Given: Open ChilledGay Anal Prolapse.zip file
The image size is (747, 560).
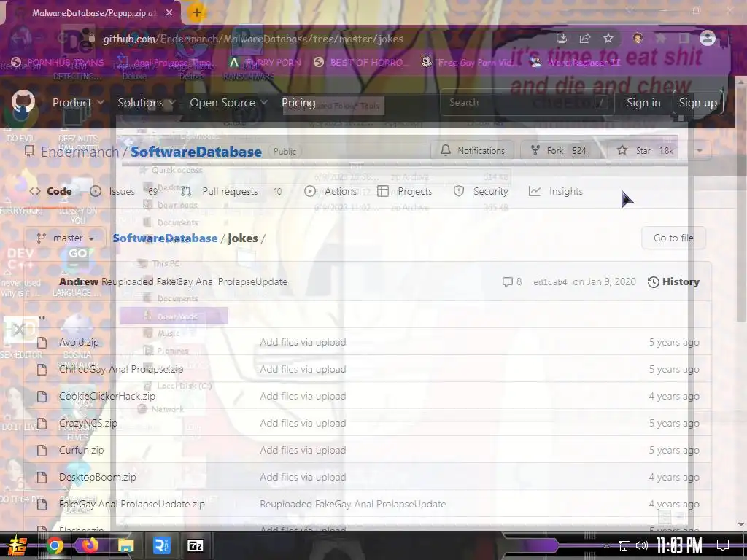Looking at the screenshot, I should (x=121, y=369).
